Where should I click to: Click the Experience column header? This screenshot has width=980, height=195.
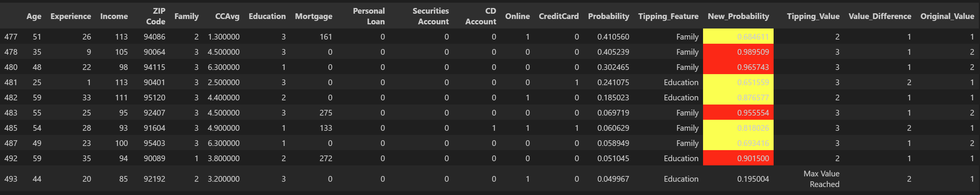coord(71,16)
